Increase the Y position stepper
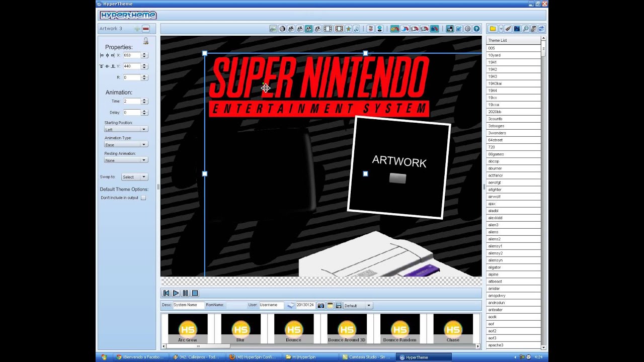 click(144, 65)
